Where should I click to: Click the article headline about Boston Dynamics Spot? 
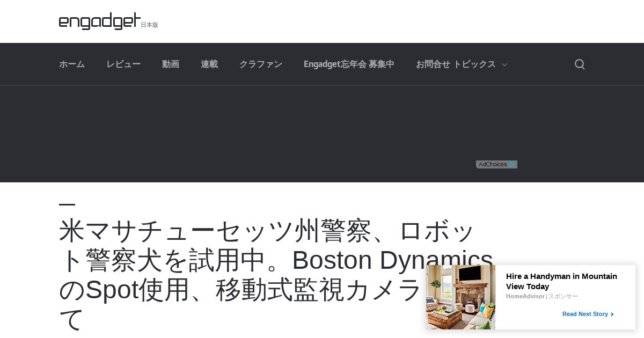point(276,275)
